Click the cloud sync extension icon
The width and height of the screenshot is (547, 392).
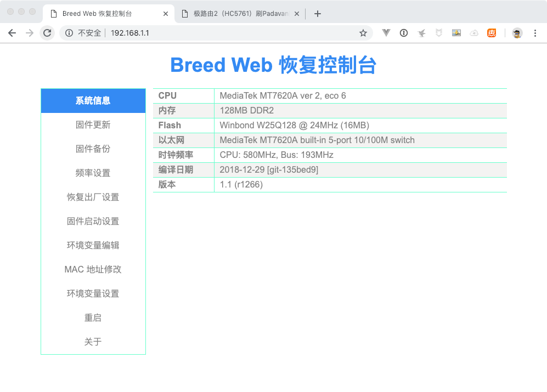[x=474, y=33]
